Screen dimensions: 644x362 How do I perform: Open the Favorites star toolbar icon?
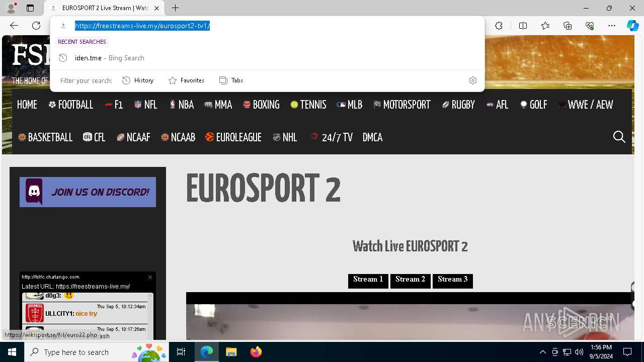click(x=545, y=26)
